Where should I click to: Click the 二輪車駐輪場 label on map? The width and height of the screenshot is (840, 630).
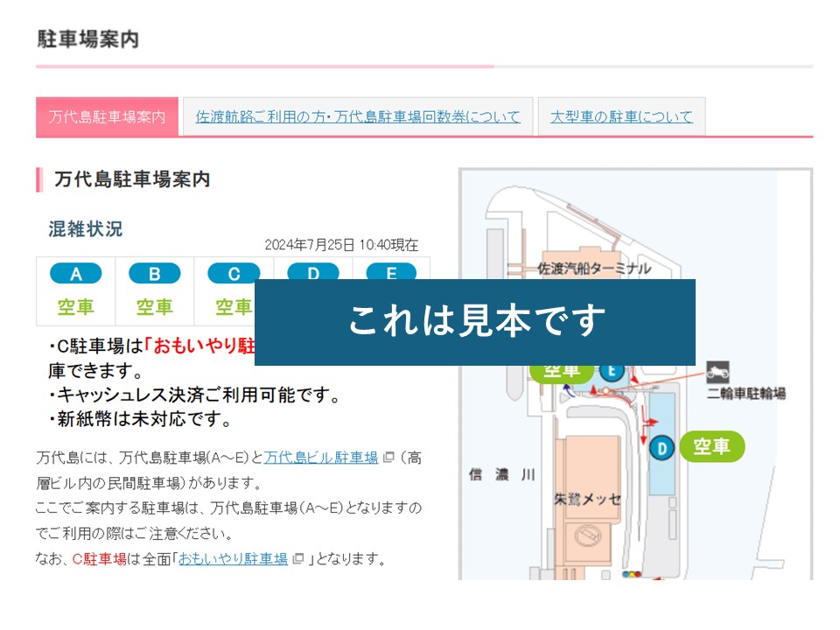coord(745,394)
